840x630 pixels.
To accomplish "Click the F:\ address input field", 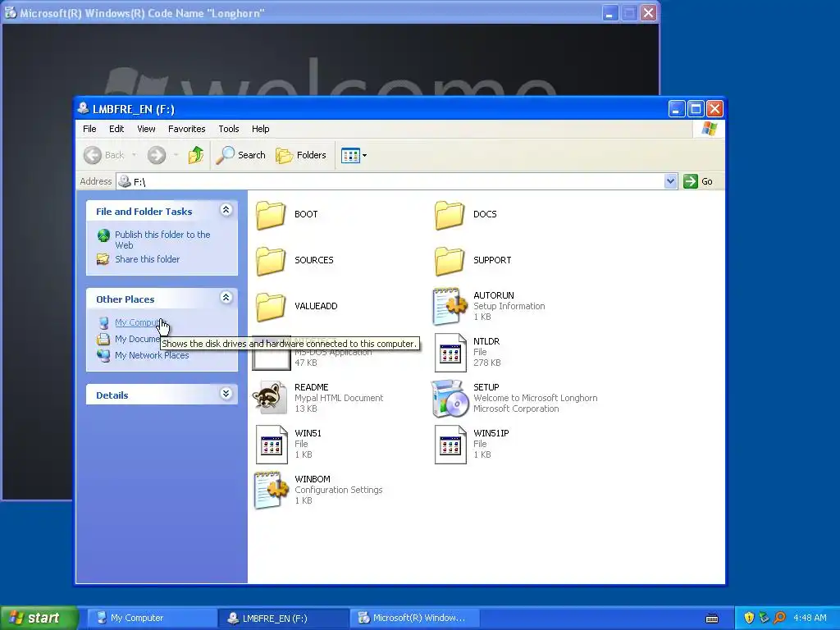I will click(x=391, y=181).
